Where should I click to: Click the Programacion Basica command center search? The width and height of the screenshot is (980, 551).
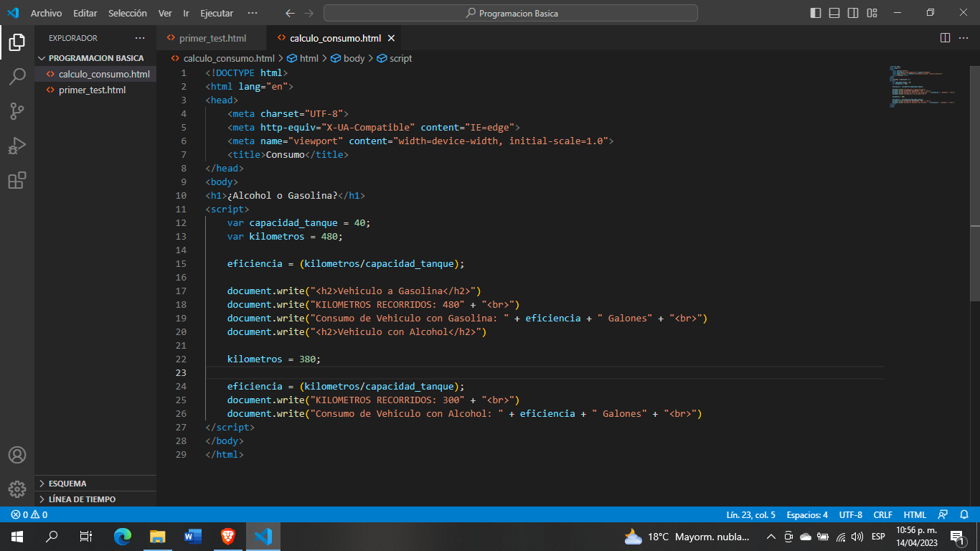511,13
